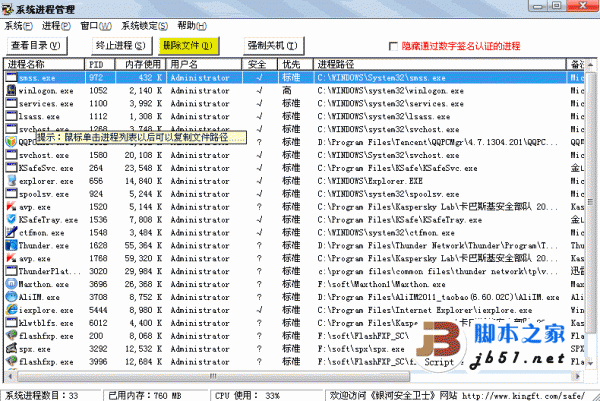Open the 进程(P) menu

tap(56, 26)
